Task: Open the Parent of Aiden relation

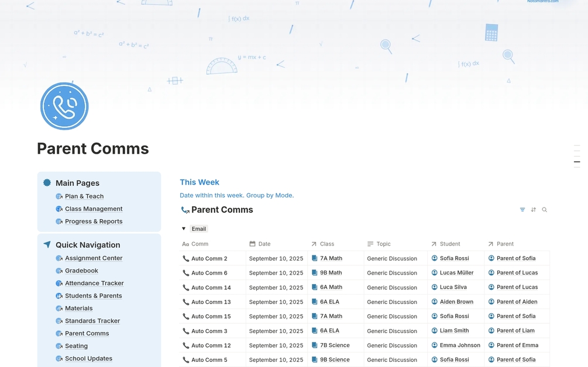Action: coord(517,302)
